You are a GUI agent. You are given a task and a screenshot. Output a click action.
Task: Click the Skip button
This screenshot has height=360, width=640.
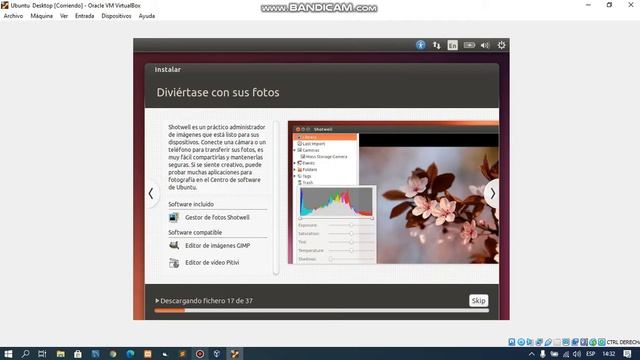tap(478, 301)
